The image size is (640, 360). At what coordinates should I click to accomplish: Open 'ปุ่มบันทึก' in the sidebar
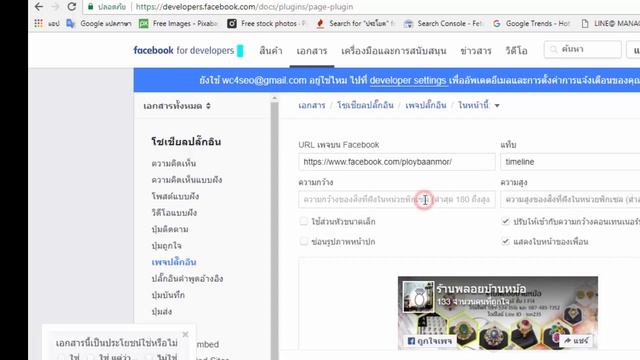[168, 295]
